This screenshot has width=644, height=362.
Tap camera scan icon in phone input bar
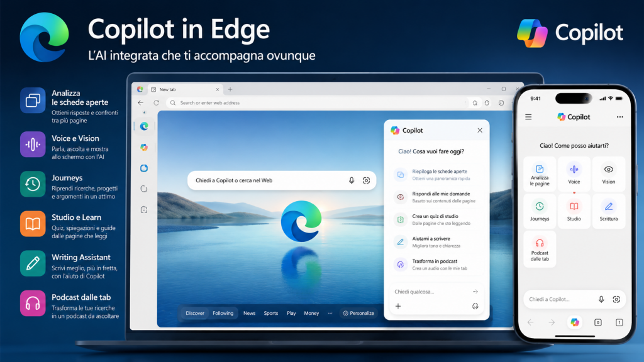[x=616, y=299]
